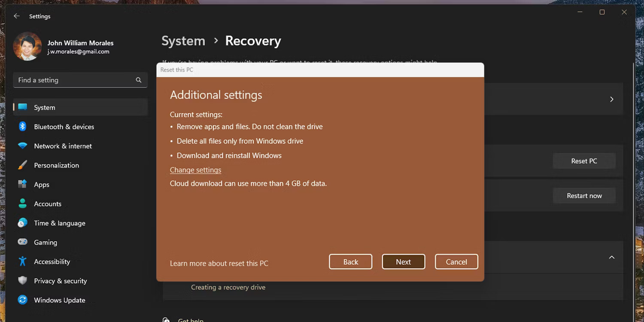Image resolution: width=644 pixels, height=322 pixels.
Task: Click j.w.morales@gmail.com account email
Action: (x=78, y=52)
